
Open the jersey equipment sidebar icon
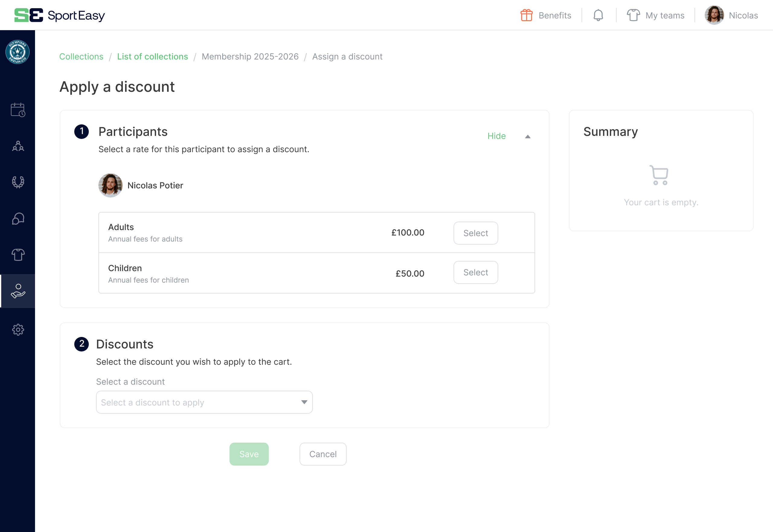pyautogui.click(x=18, y=255)
